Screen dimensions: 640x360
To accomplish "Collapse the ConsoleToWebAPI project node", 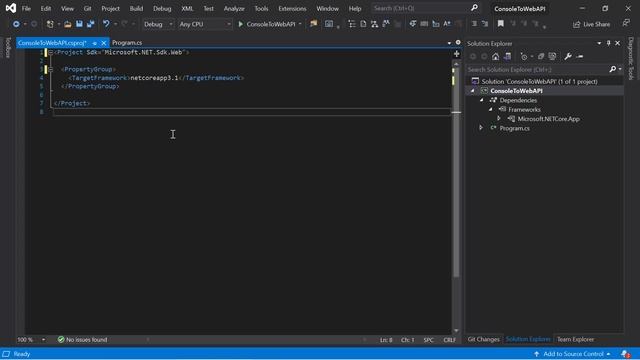I will tap(473, 91).
